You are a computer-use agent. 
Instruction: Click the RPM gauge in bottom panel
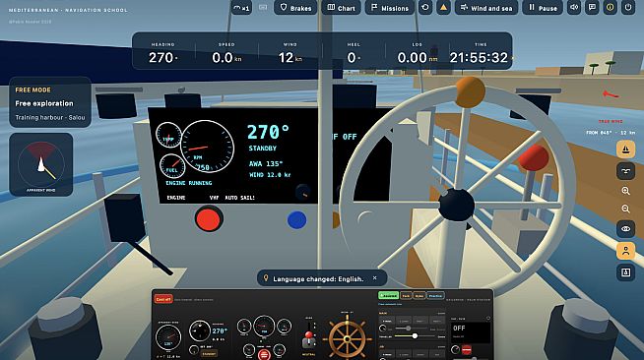point(264,327)
